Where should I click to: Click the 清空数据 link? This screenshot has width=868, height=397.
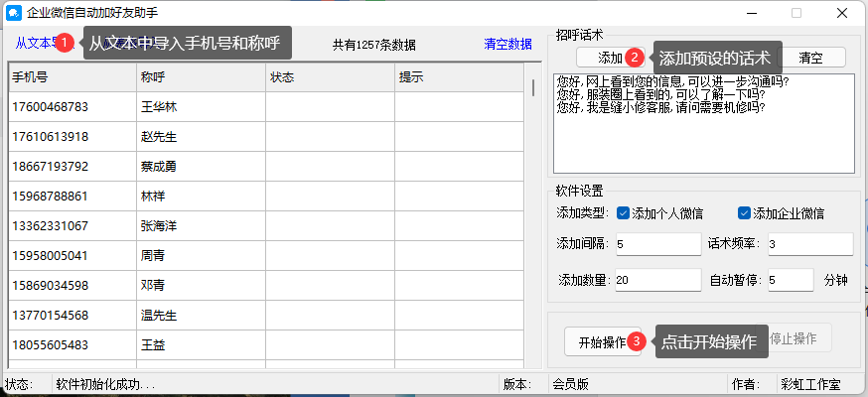point(507,45)
